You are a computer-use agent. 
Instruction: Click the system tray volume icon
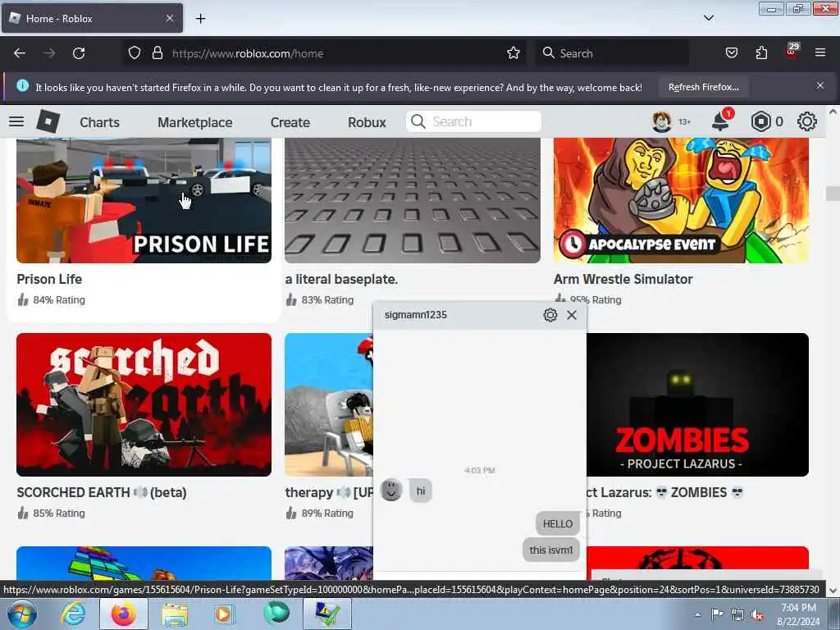tap(757, 614)
